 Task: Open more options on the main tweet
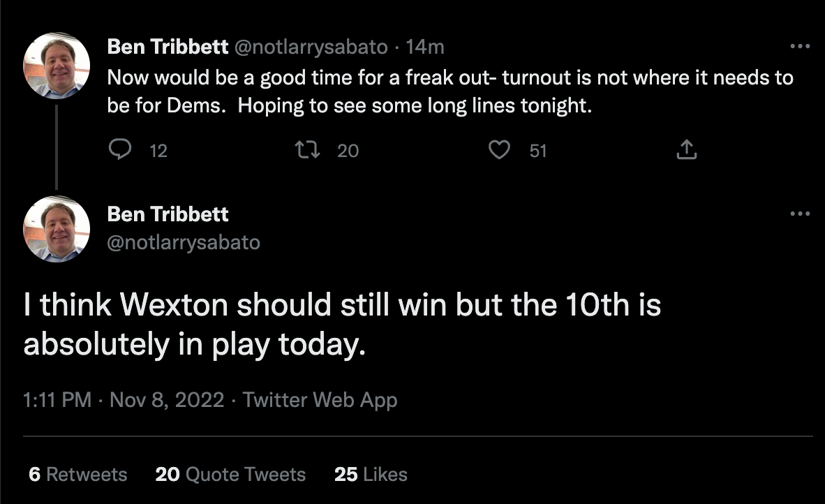pos(800,214)
